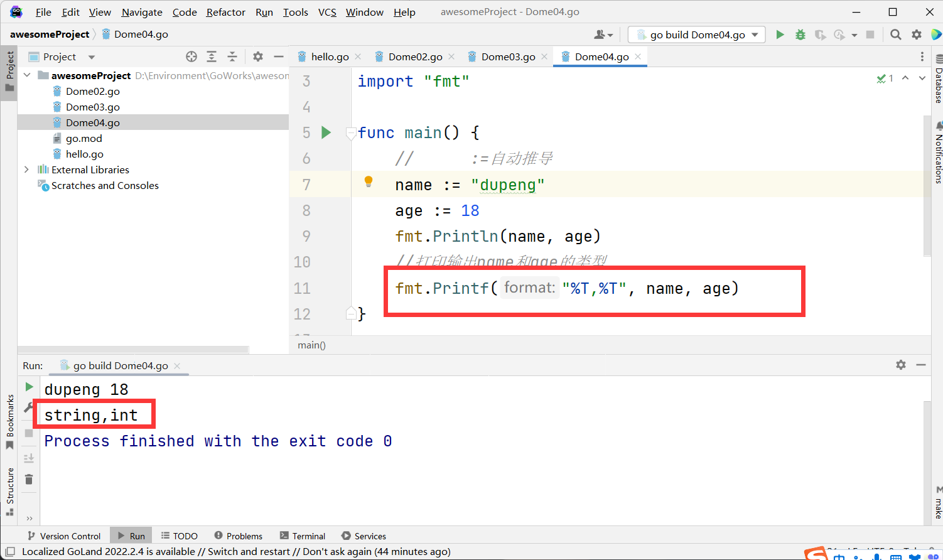Click the run gutter arrow beside func main
The image size is (943, 560).
point(326,132)
